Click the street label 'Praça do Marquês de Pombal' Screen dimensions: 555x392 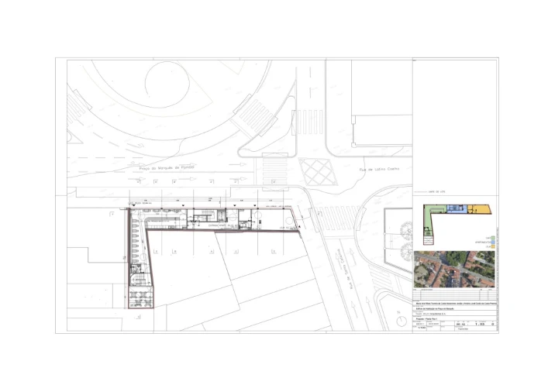167,167
